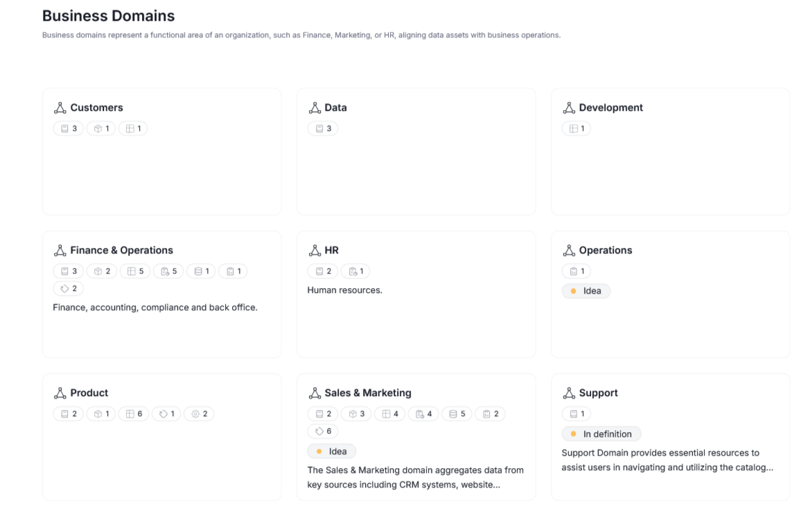The image size is (812, 529).
Task: Click the domain icon next to Support
Action: [569, 393]
